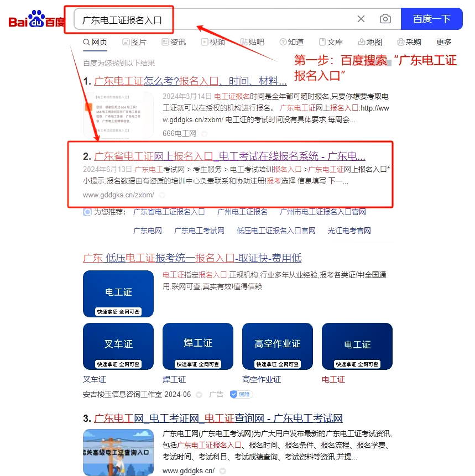
Task: Open result 广东省电工证网上报名入口_电工考试在线报名系统
Action: click(x=229, y=156)
